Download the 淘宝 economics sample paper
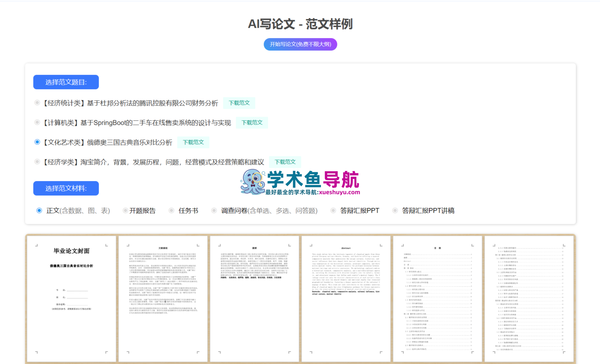Image resolution: width=600 pixels, height=364 pixels. (285, 161)
